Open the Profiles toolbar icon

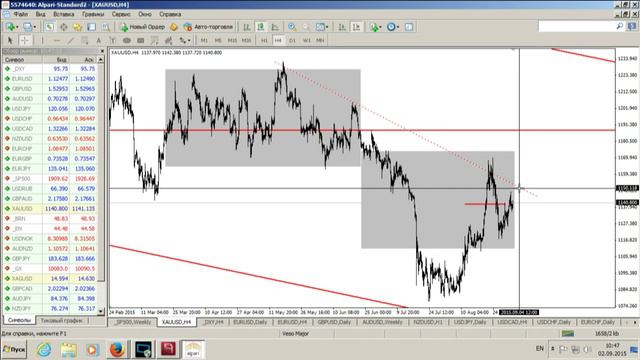[27, 27]
